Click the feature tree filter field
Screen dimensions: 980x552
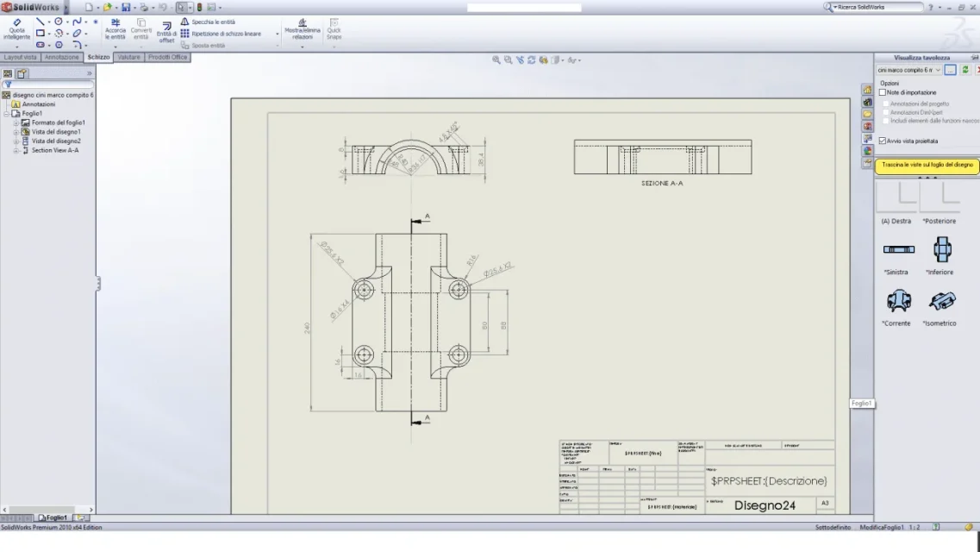pyautogui.click(x=48, y=85)
